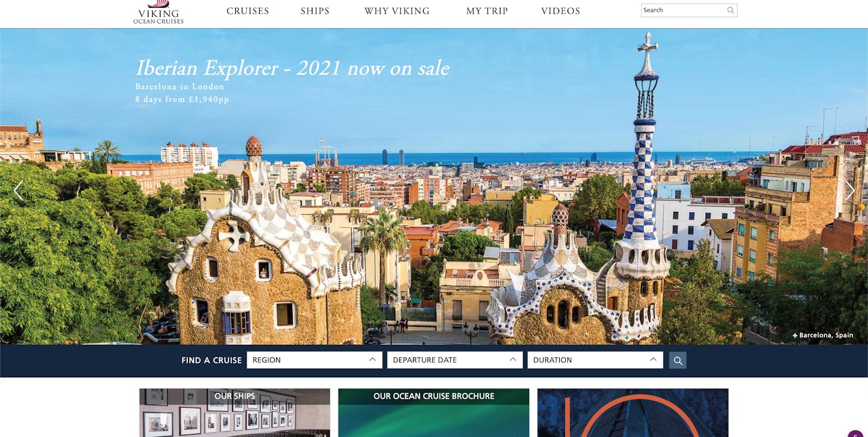Focus the Search input field
Screen dimensions: 868x437
pyautogui.click(x=683, y=10)
